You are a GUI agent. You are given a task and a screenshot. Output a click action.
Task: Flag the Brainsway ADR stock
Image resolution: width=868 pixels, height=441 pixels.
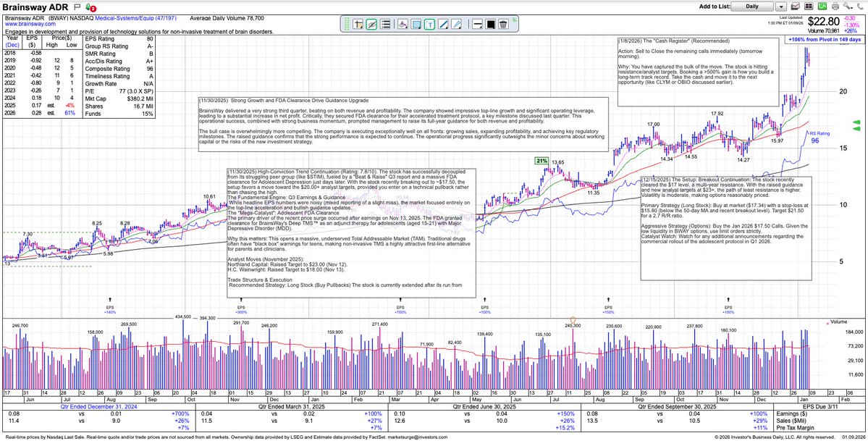click(77, 7)
